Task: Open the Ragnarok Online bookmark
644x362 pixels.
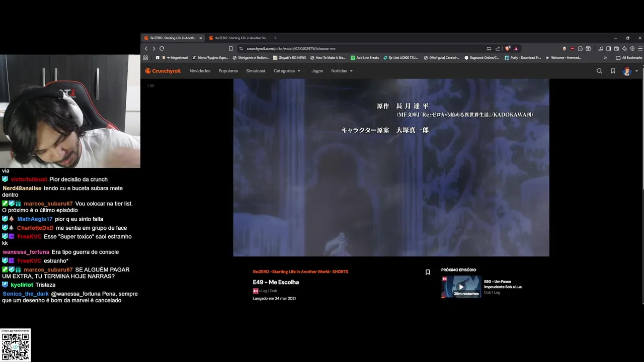Action: [481, 58]
